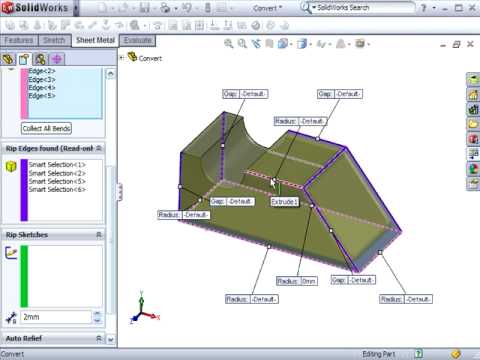This screenshot has width=480, height=360.
Task: Expand the Convert tree node
Action: coord(122,58)
